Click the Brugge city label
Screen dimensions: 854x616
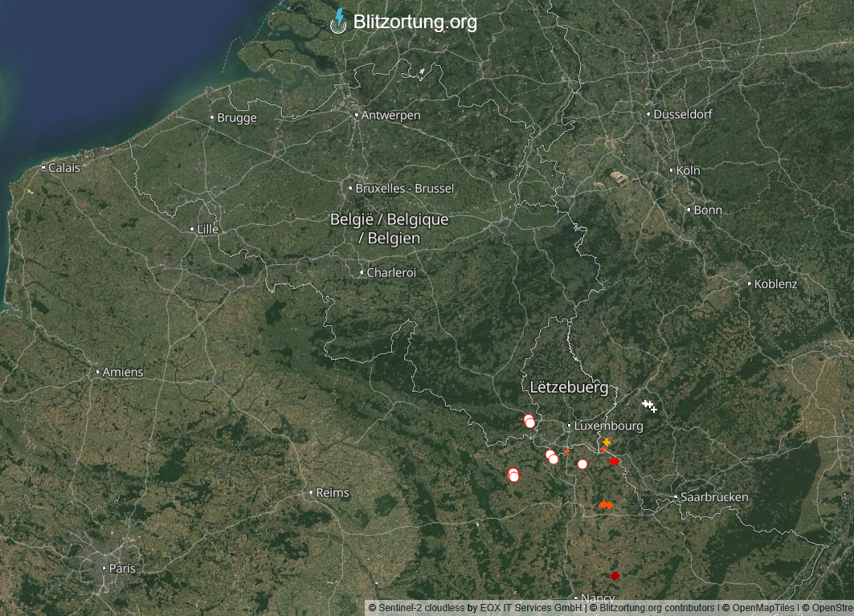pos(236,117)
